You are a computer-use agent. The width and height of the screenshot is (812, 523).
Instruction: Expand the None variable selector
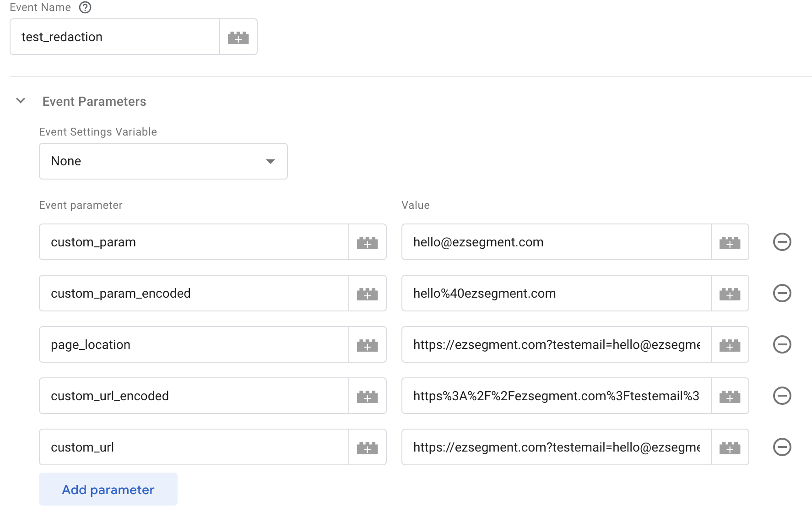[x=271, y=161]
